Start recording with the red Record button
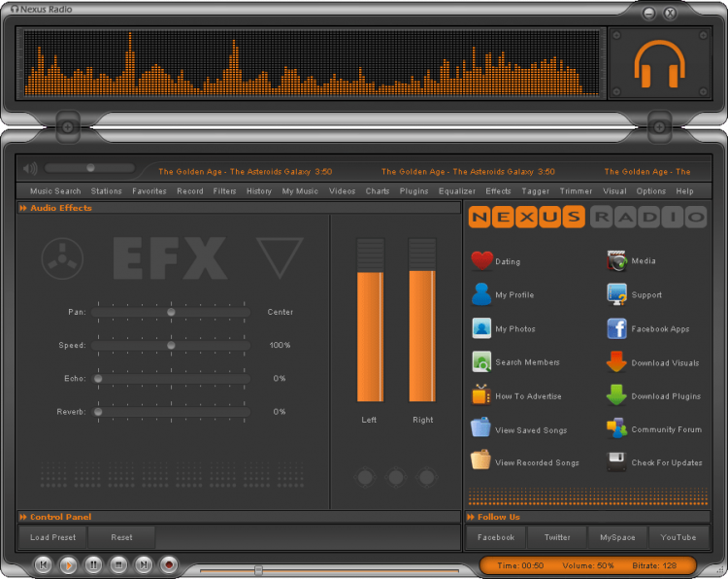Screen dimensions: 728x579 [x=169, y=564]
